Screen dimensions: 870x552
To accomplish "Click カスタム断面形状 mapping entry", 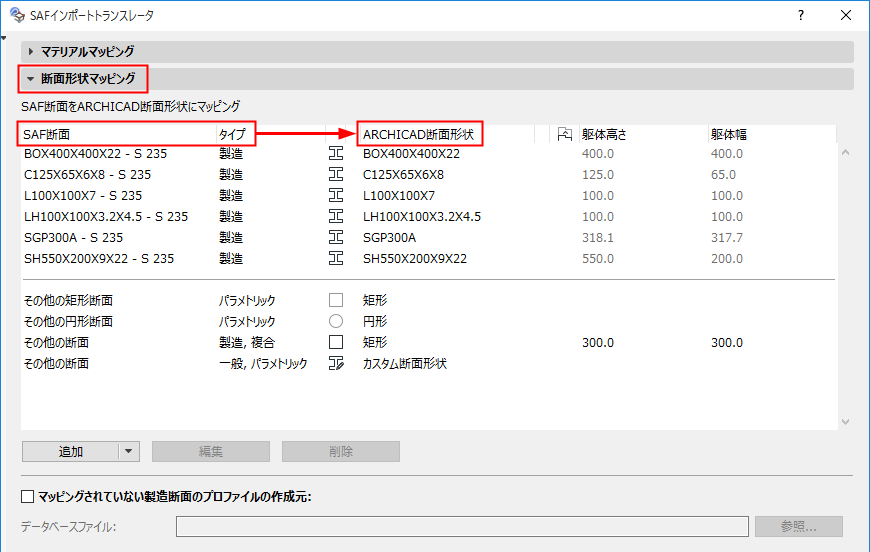I will tap(404, 363).
